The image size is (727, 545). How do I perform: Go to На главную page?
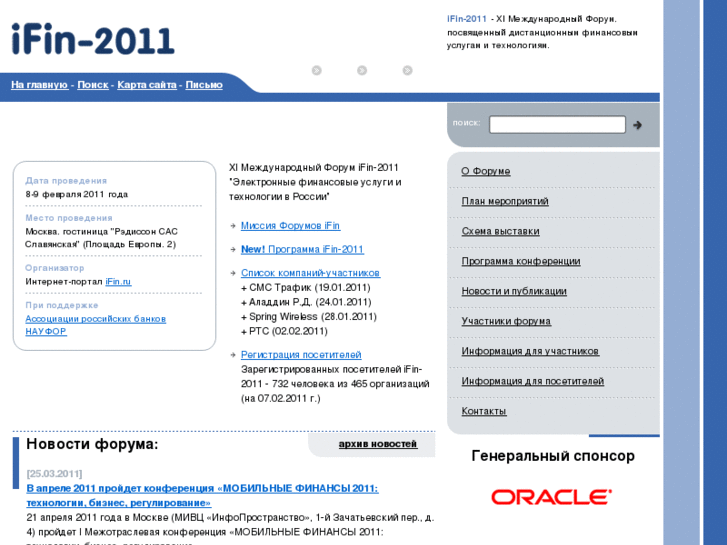(39, 85)
